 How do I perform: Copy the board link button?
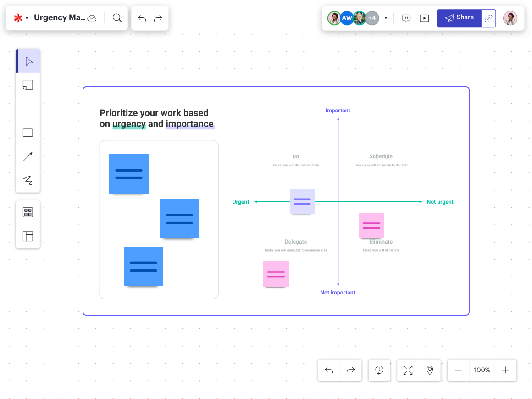click(x=489, y=18)
